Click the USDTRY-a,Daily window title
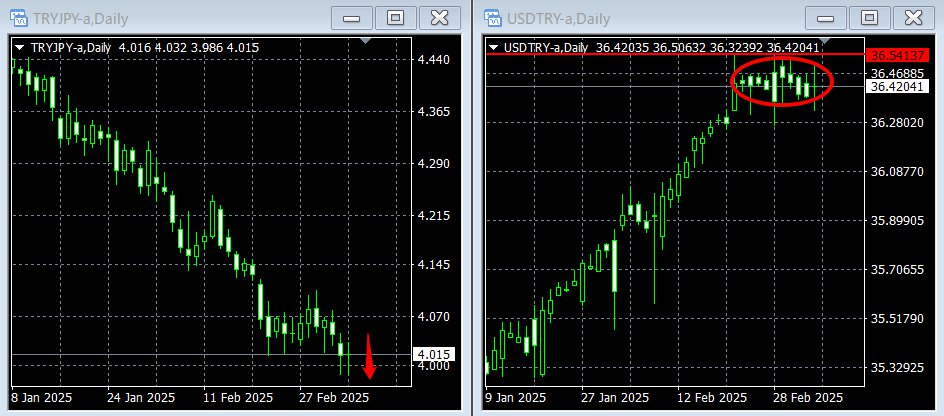This screenshot has height=416, width=944. (557, 19)
